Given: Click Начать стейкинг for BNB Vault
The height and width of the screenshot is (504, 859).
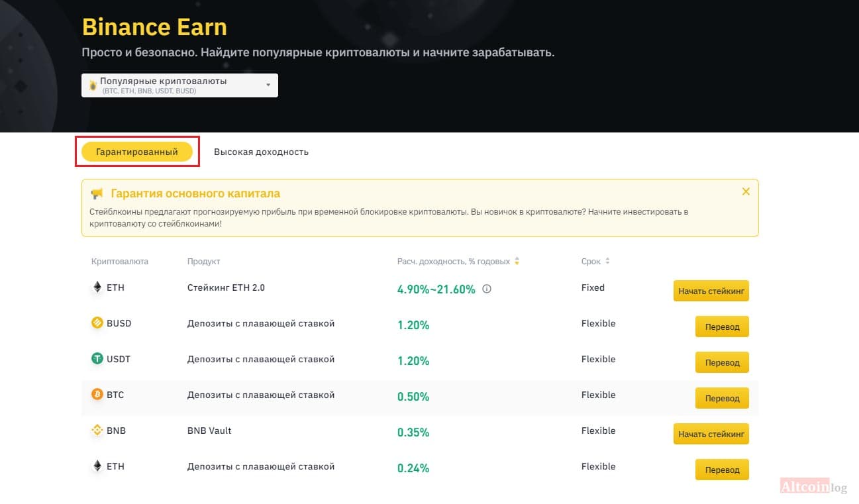Looking at the screenshot, I should 711,434.
